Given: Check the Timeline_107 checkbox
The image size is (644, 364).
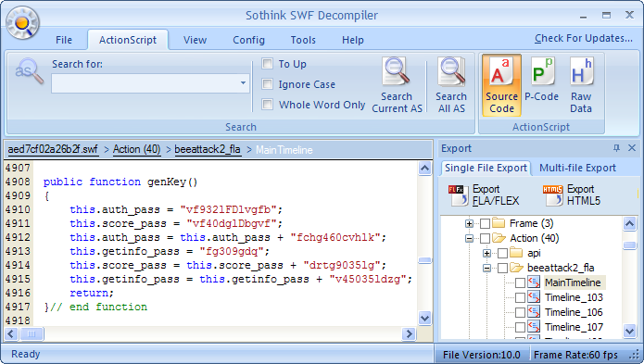Looking at the screenshot, I should coord(520,327).
